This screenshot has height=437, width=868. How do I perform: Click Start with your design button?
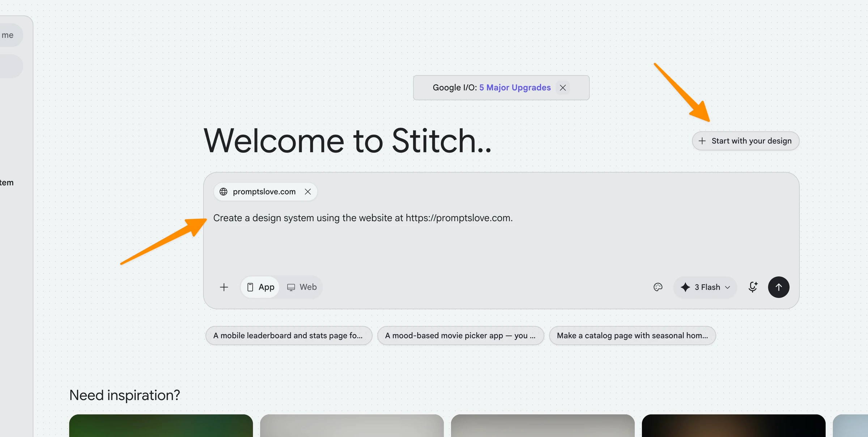point(745,141)
